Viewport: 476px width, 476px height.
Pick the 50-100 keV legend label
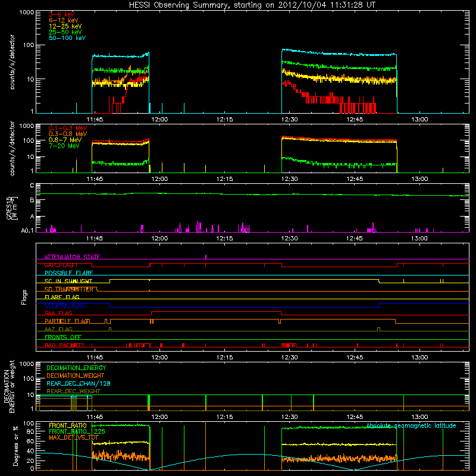click(67, 38)
